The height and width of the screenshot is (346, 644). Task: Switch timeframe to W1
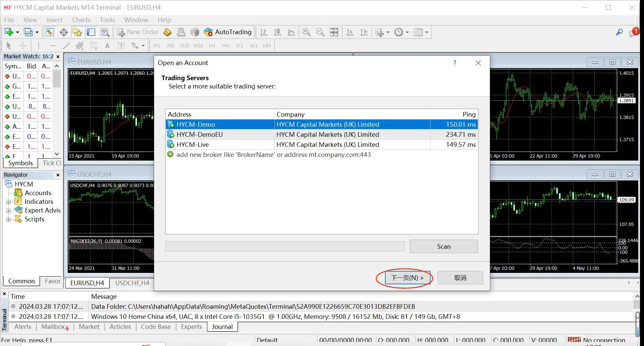point(254,46)
